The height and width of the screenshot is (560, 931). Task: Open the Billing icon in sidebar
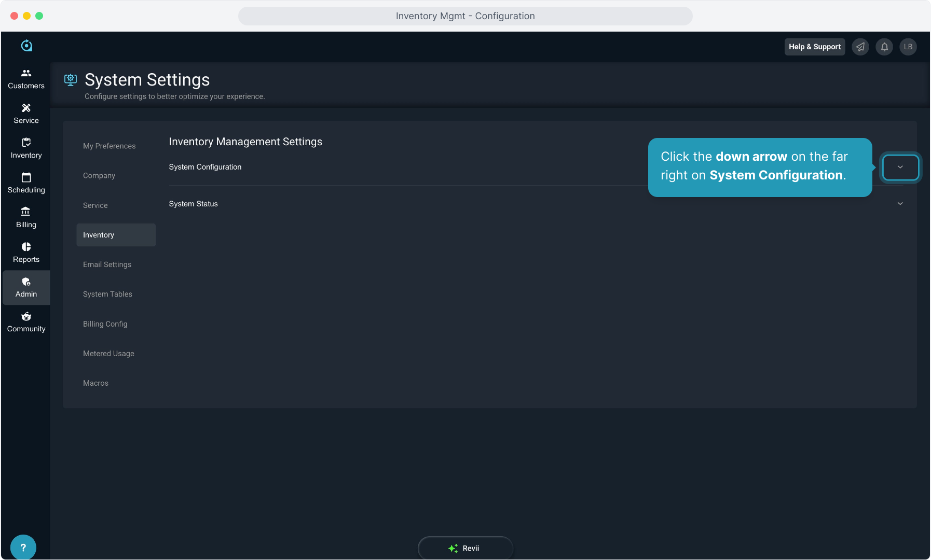pyautogui.click(x=26, y=212)
